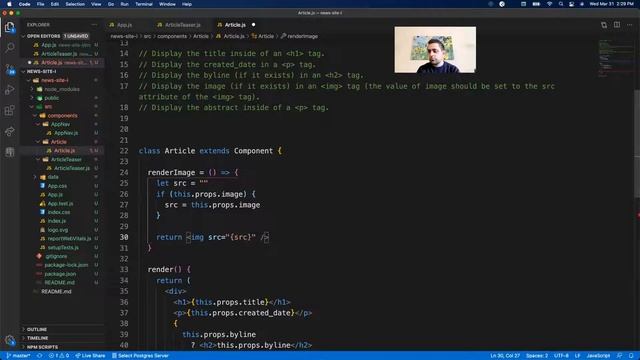Click the webcam video overlay
Screen dimensions: 640x360
click(435, 50)
